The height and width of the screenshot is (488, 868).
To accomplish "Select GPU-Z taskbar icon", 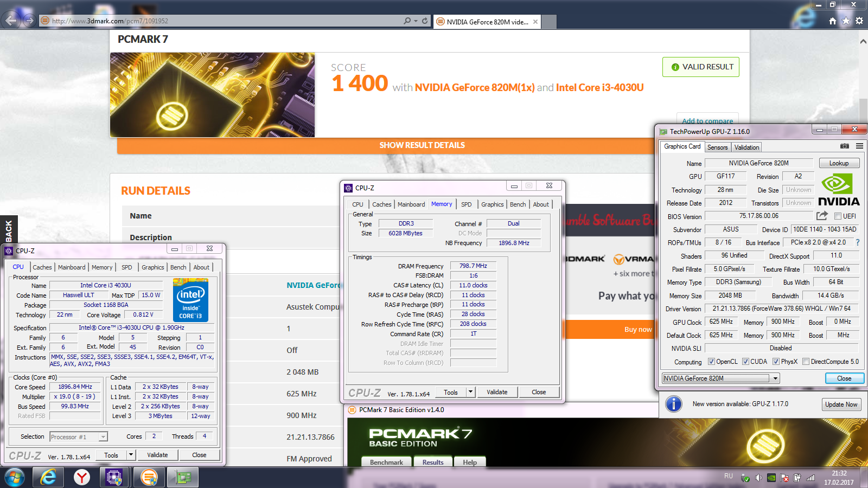I will tap(183, 477).
